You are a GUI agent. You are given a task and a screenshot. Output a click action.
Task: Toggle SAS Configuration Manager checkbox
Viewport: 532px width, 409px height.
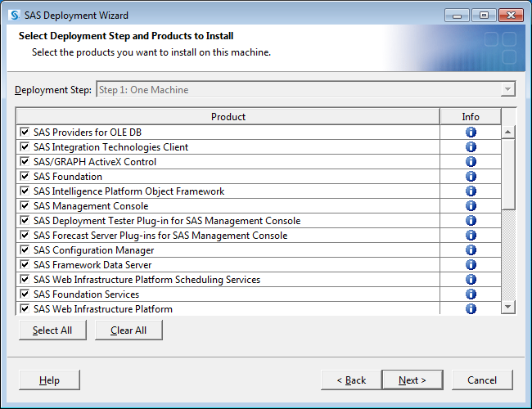pos(25,249)
